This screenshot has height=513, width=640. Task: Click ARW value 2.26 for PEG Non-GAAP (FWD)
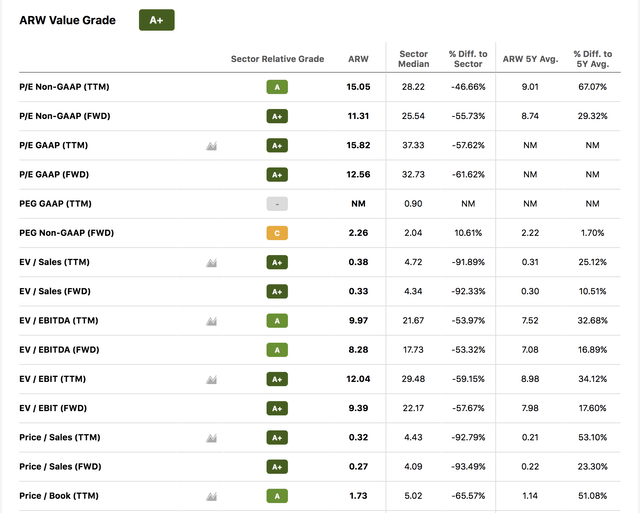358,233
